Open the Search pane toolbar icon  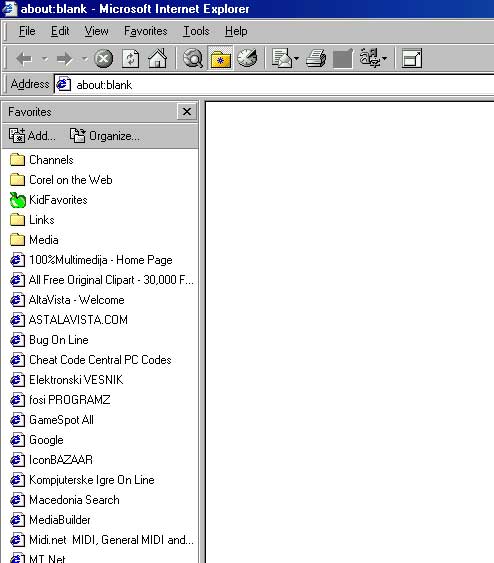(x=193, y=58)
